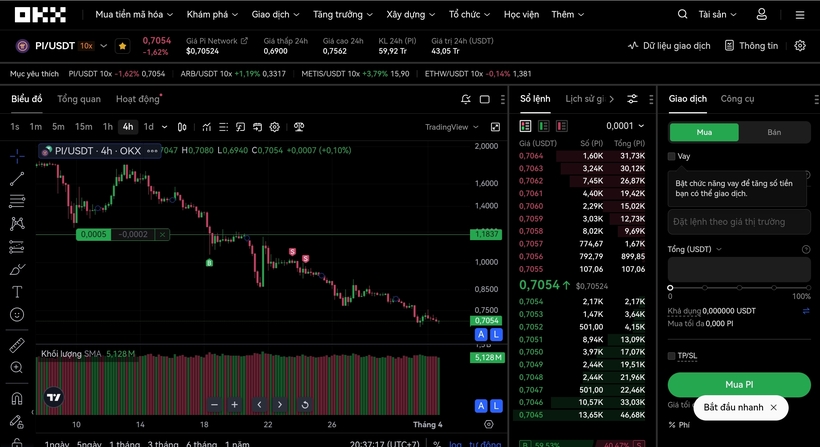This screenshot has width=820, height=447.
Task: Click the amount percentage slider handle
Action: coord(670,288)
